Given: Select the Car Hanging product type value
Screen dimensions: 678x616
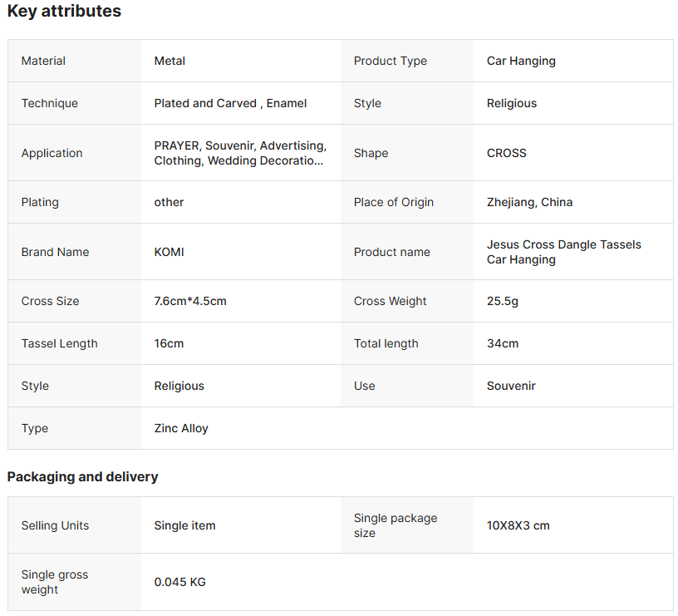Looking at the screenshot, I should (x=521, y=61).
